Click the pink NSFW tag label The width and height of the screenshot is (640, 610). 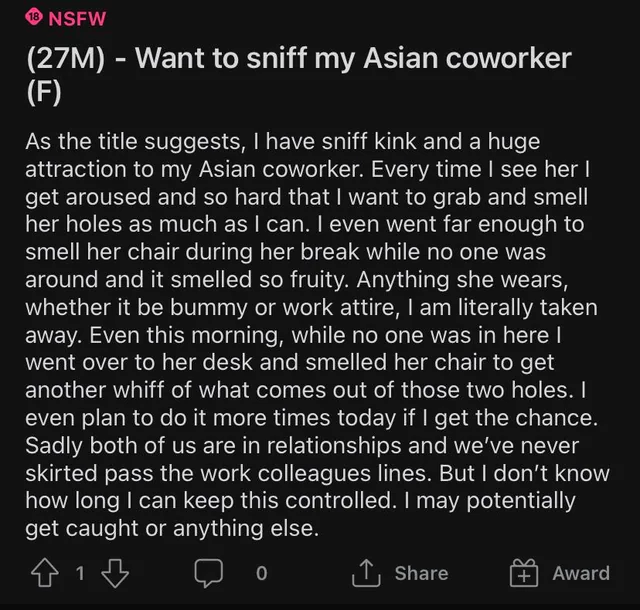click(77, 19)
